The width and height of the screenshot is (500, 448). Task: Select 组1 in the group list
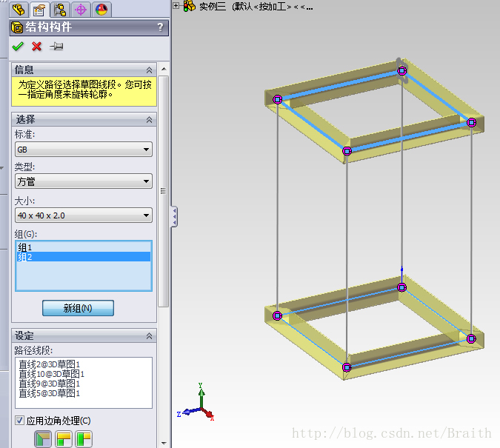click(84, 247)
